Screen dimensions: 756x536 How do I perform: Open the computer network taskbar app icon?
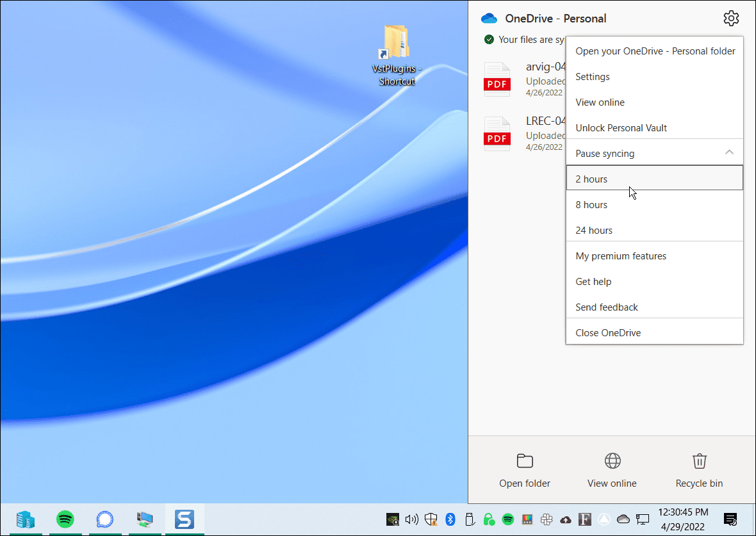(145, 519)
